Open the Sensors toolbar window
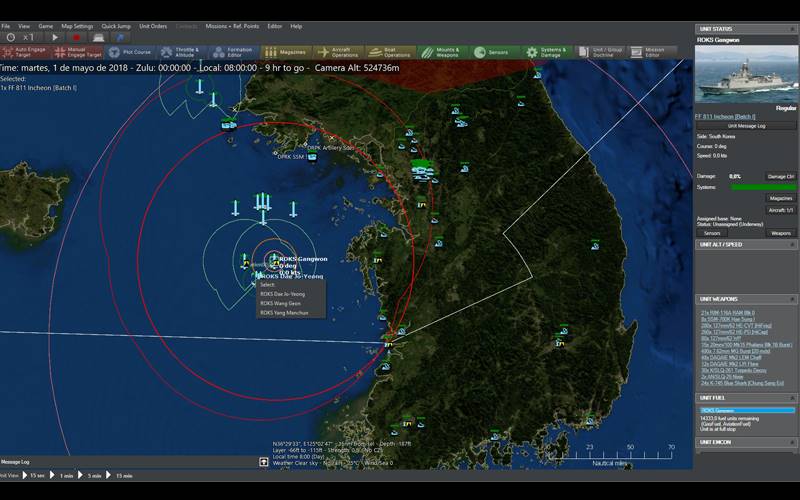 [x=491, y=51]
